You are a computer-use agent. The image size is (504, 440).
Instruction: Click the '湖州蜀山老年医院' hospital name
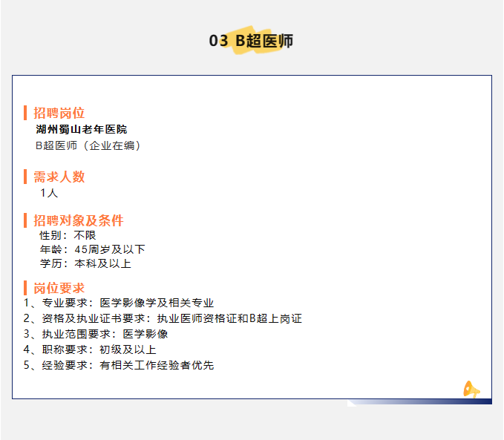point(82,129)
